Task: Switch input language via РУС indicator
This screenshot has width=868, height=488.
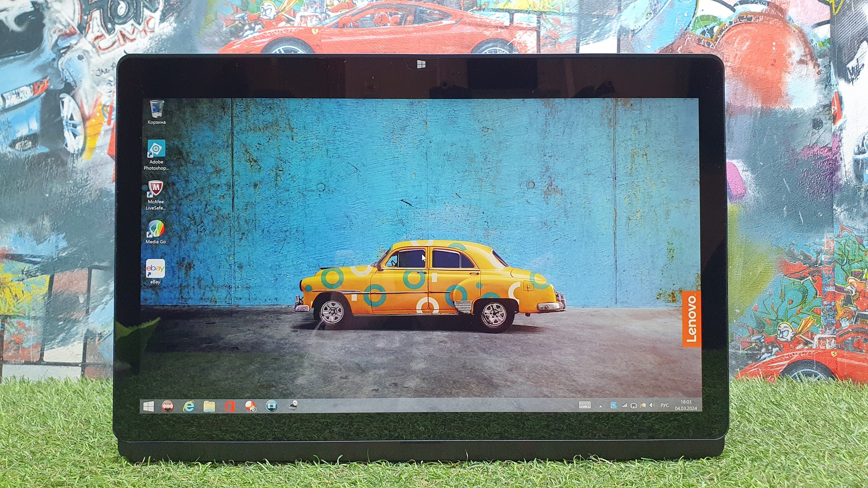Action: click(x=665, y=405)
